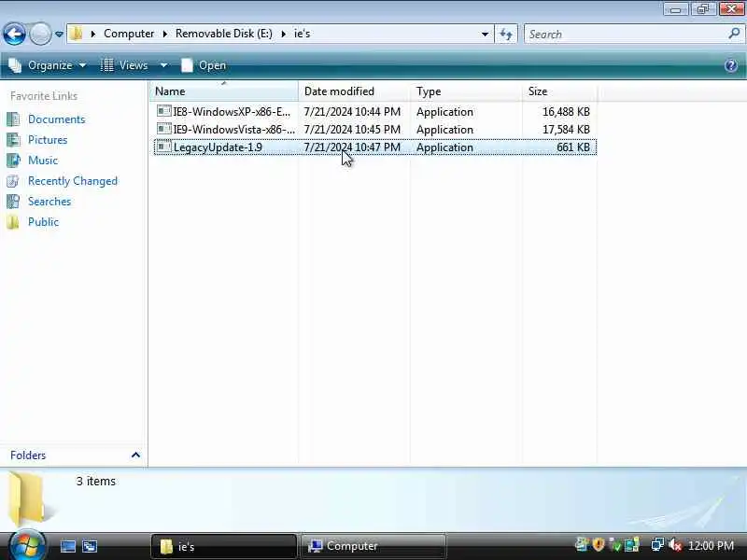Click Switch between windows in Quick Launch
This screenshot has width=747, height=560.
[90, 546]
